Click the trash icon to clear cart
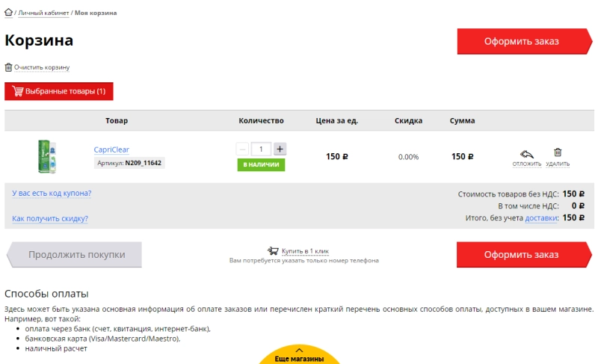598x364 pixels. pos(9,67)
